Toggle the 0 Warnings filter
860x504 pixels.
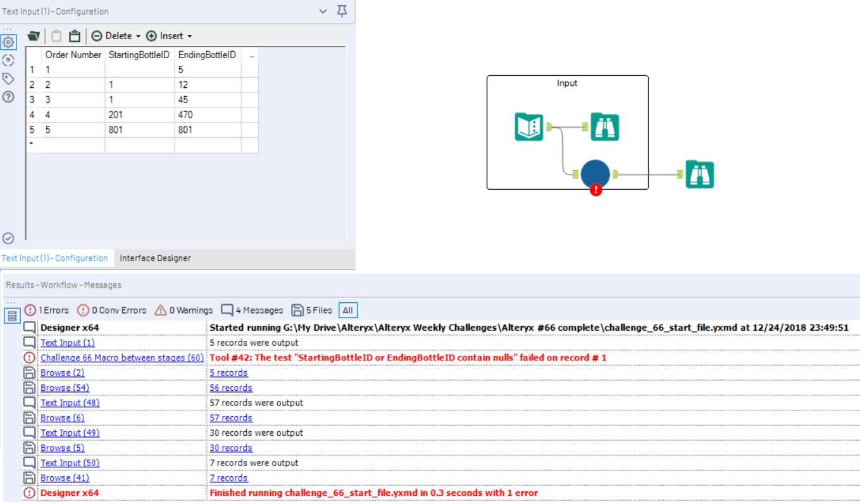tap(184, 310)
